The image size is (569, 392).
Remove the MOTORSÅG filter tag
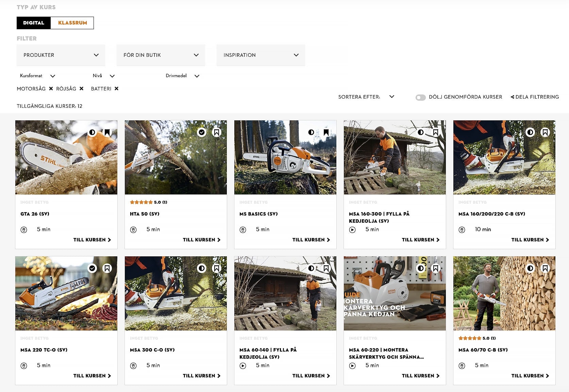(51, 88)
